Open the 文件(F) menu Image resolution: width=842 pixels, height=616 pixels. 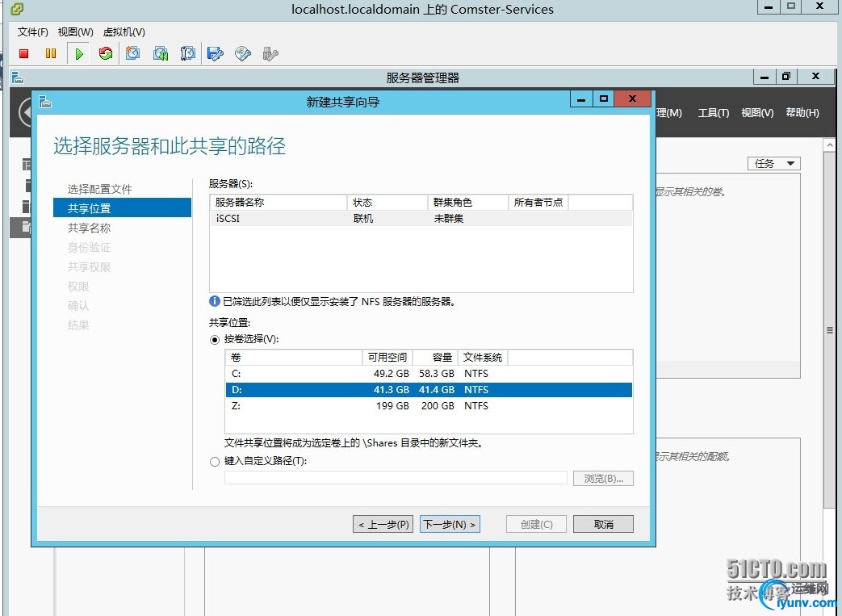pyautogui.click(x=33, y=32)
